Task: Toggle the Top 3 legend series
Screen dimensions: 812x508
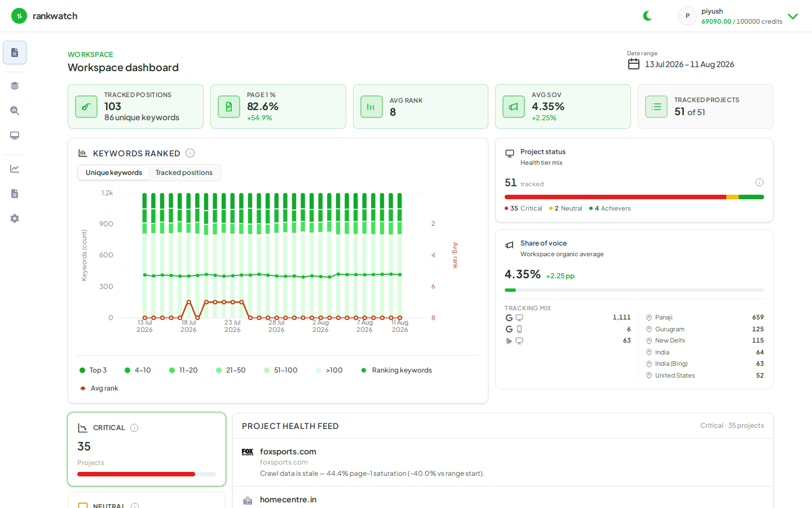Action: point(93,370)
